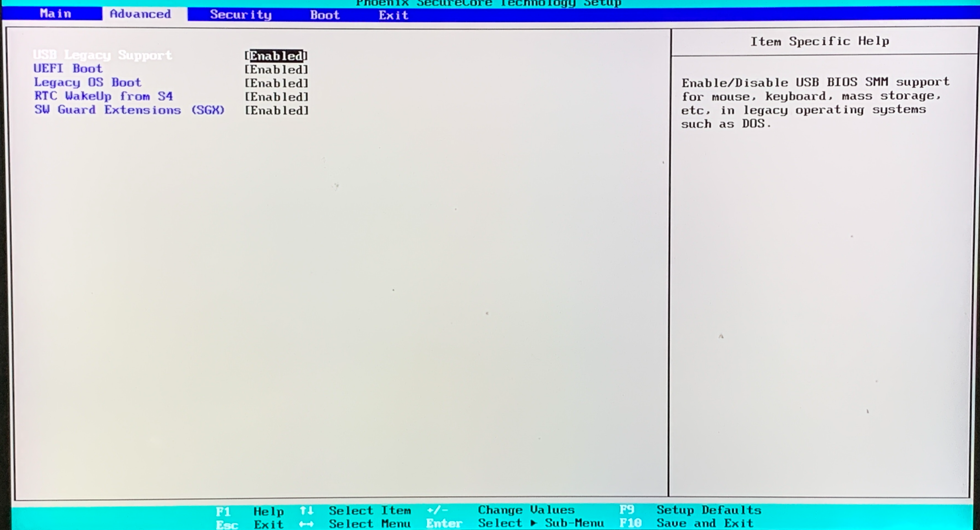The image size is (980, 530).
Task: Change SW Guard Extensions (SGX) value
Action: pos(276,111)
